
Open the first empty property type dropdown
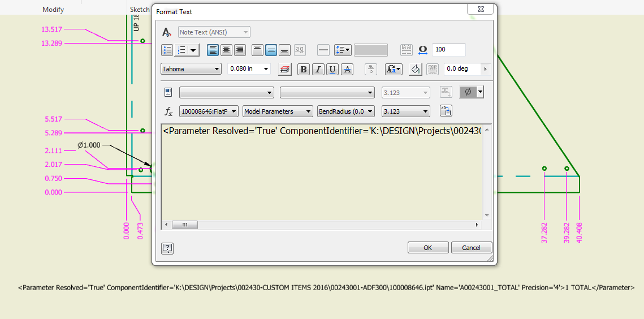pyautogui.click(x=227, y=93)
